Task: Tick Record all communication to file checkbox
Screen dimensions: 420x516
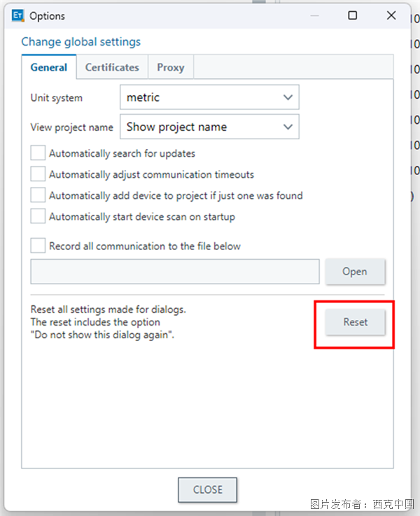Action: [x=38, y=246]
